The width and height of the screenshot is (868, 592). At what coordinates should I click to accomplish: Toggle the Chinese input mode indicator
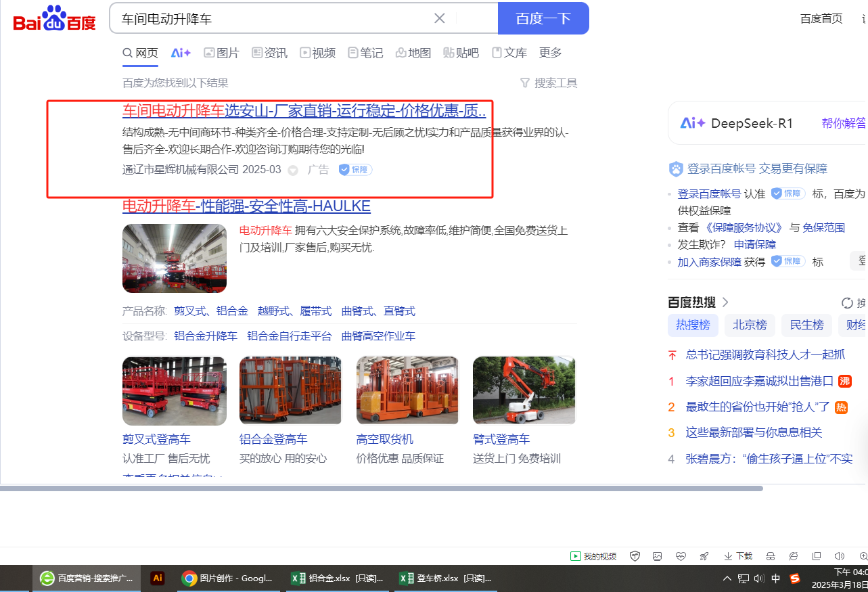[776, 578]
